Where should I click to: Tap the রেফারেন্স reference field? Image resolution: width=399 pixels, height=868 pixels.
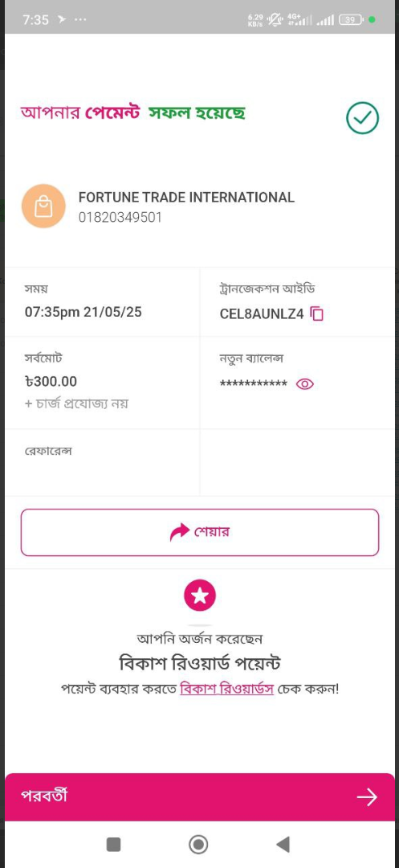103,463
